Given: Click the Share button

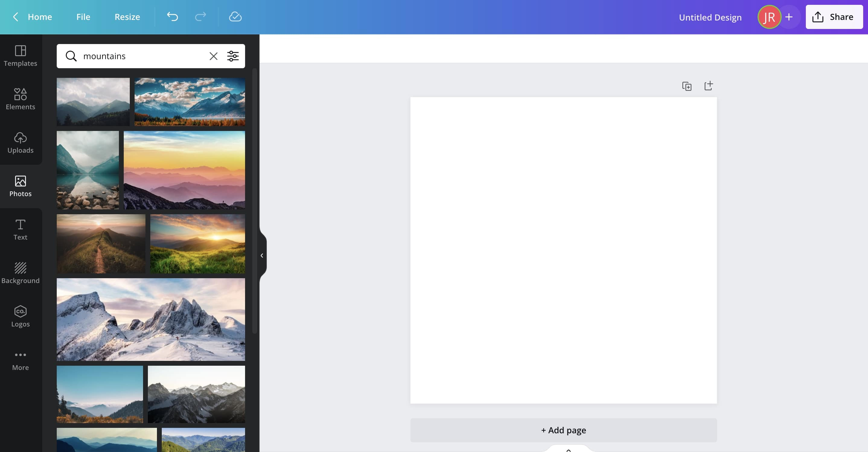Looking at the screenshot, I should tap(834, 17).
